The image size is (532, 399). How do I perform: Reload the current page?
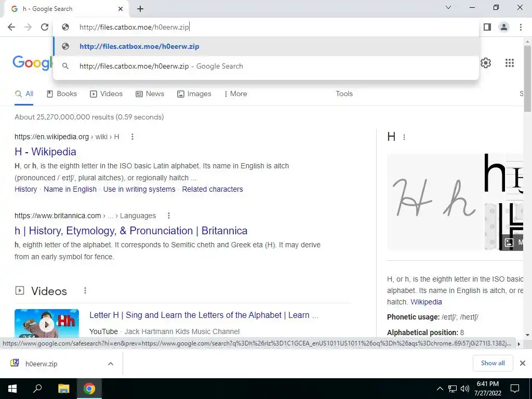45,27
